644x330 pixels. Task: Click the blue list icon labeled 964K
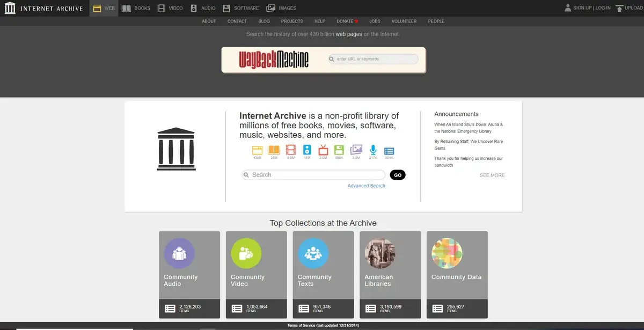[389, 151]
